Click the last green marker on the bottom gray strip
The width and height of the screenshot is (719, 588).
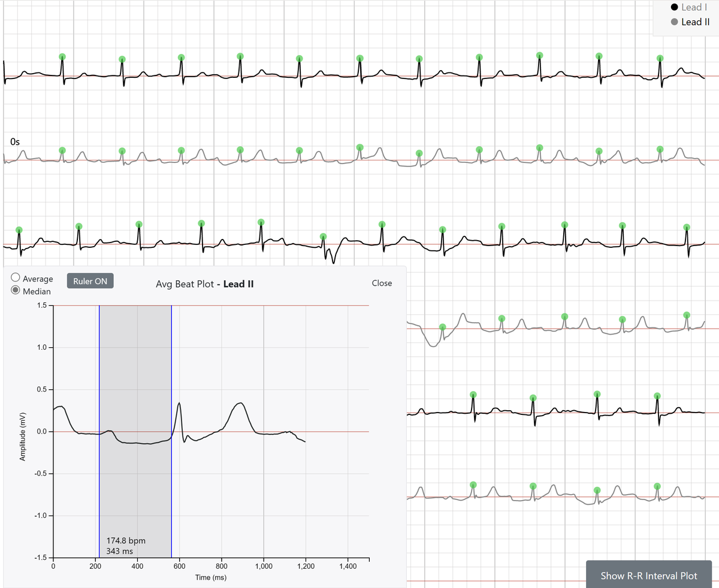tap(657, 486)
